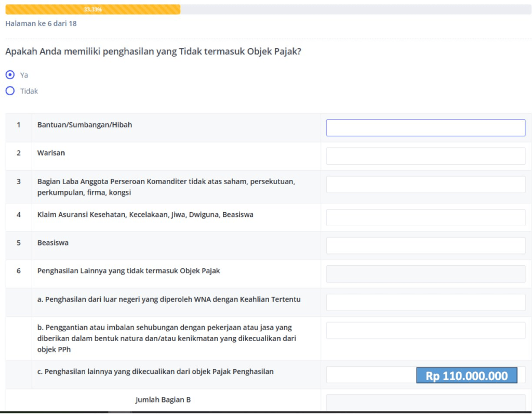Select the "Ya" radio button

click(x=10, y=75)
